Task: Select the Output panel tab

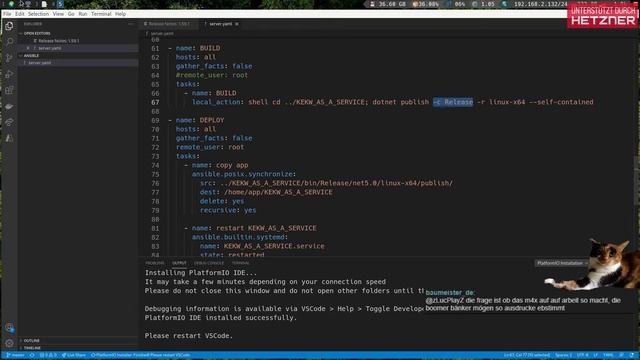Action: 179,263
